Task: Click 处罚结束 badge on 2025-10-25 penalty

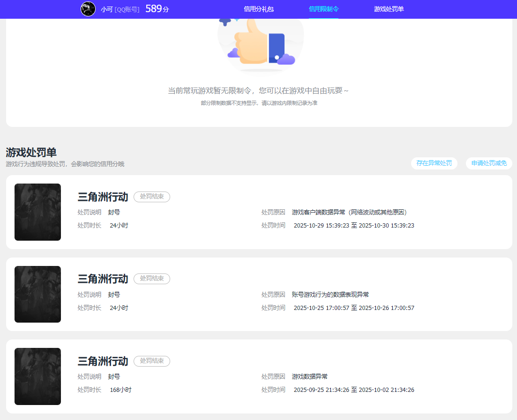Action: (152, 279)
